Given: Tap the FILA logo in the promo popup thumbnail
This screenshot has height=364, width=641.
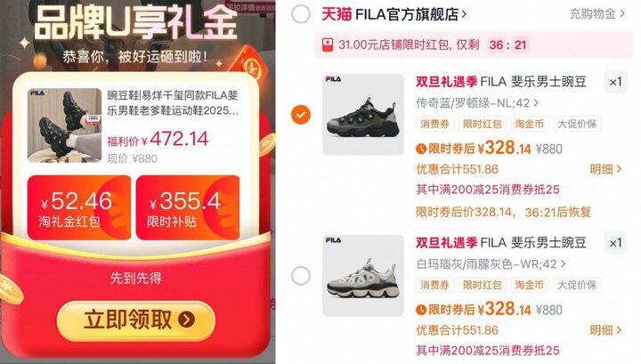Looking at the screenshot, I should click(x=37, y=93).
